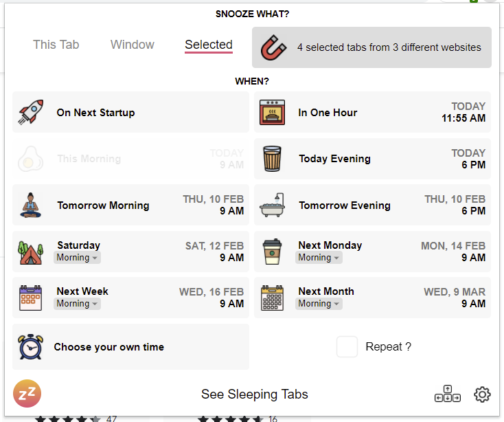Viewport: 504px width, 422px height.
Task: Click the camping tent Saturday icon
Action: pos(31,252)
